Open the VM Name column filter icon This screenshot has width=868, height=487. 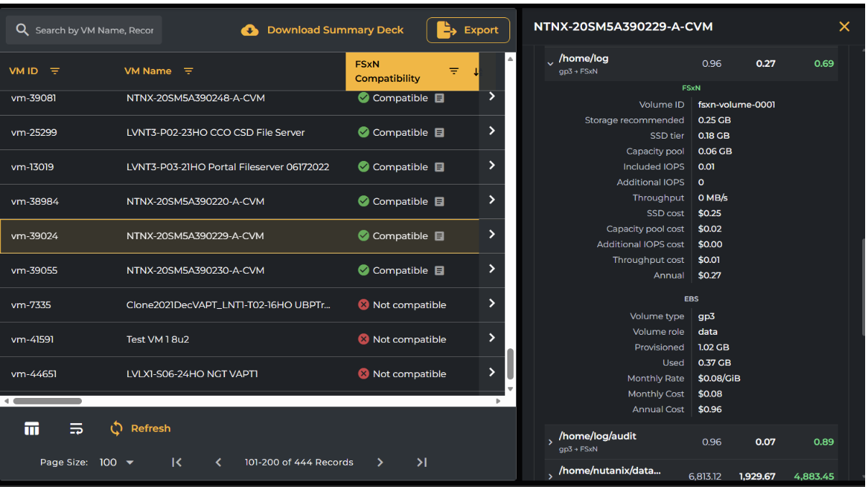coord(188,71)
